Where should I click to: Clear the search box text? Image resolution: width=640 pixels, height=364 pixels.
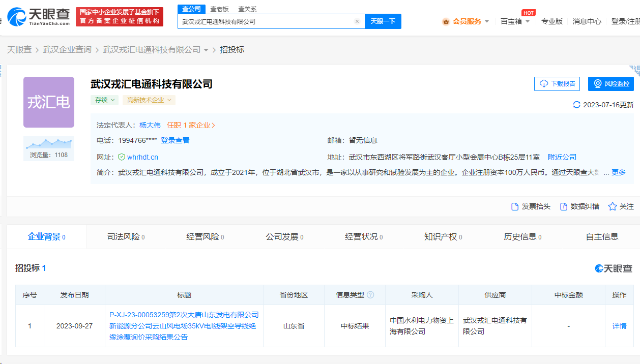tap(357, 21)
